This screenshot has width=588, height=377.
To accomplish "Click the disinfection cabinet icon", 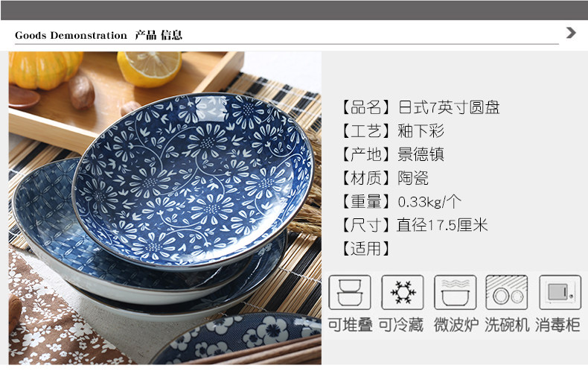I will click(560, 293).
